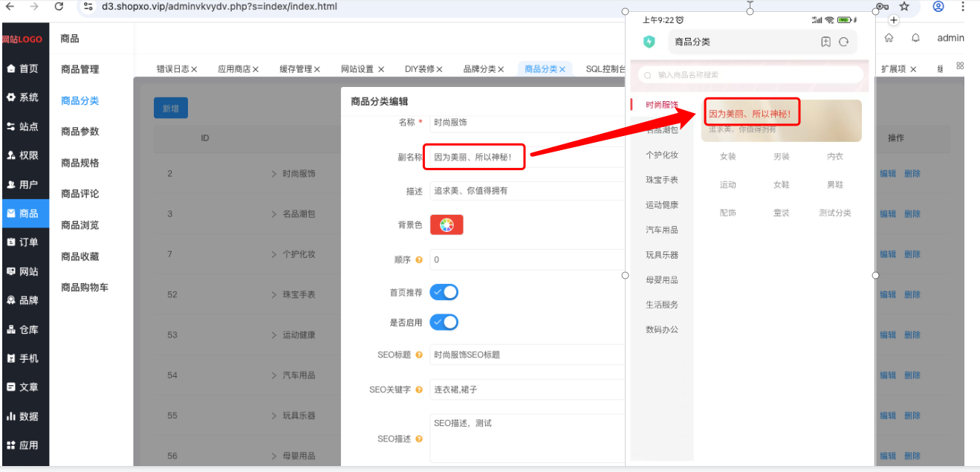Toggle the 是否启用 switch

point(444,322)
